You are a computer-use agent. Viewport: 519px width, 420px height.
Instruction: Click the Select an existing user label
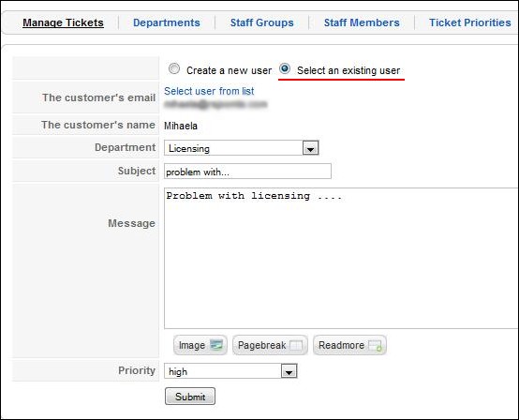tap(348, 70)
